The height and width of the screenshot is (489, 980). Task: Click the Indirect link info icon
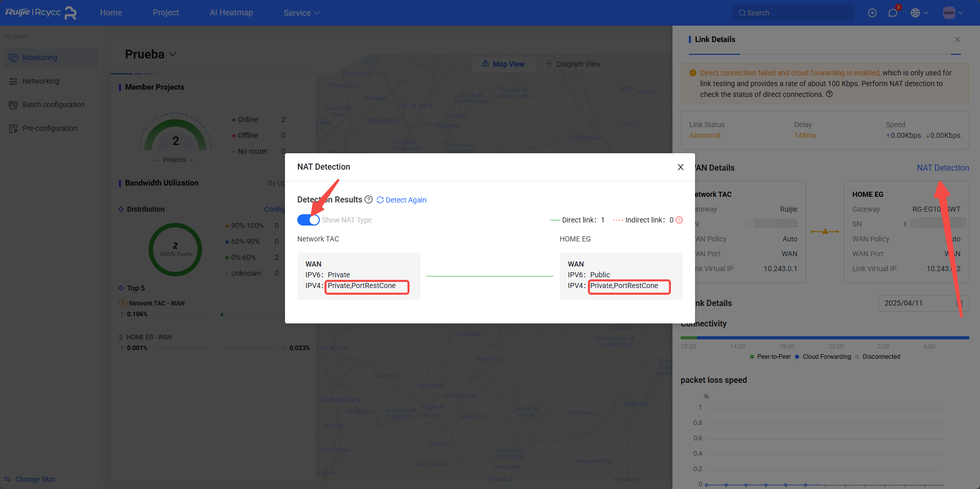[x=679, y=220]
